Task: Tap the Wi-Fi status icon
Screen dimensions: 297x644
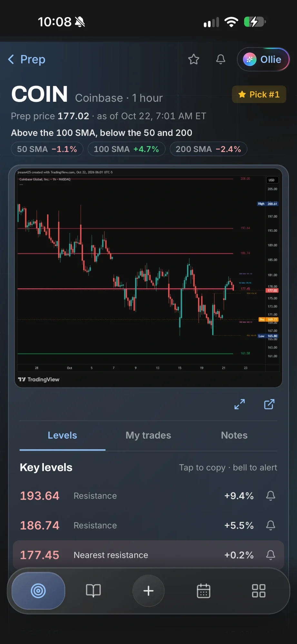Action: pyautogui.click(x=231, y=22)
